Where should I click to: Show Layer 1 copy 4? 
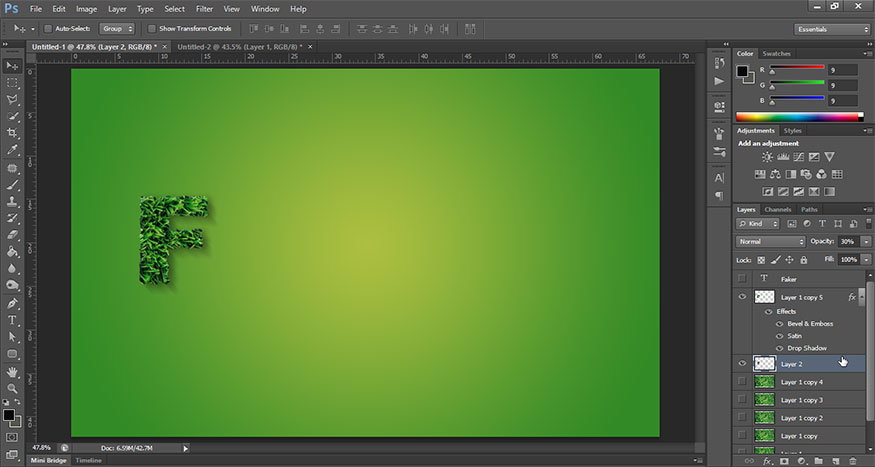[742, 381]
